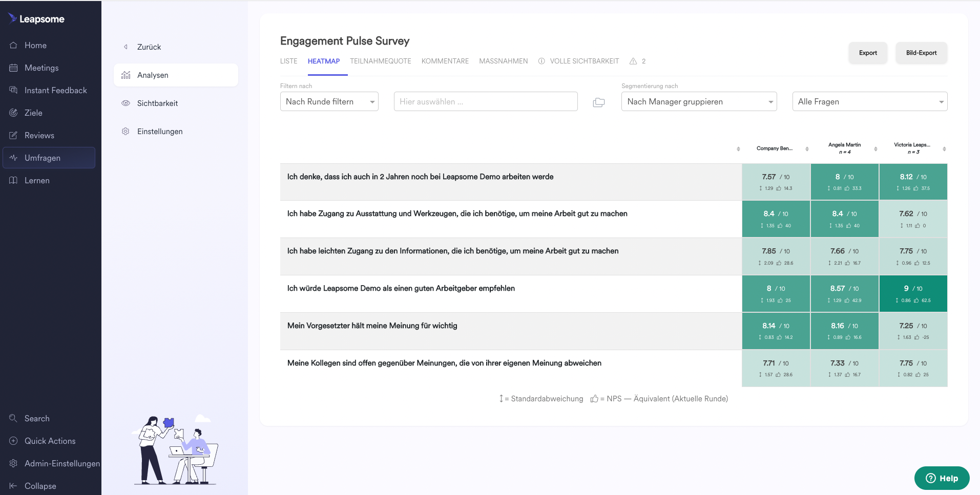980x495 pixels.
Task: Click the Instant Feedback chat icon
Action: 13,91
